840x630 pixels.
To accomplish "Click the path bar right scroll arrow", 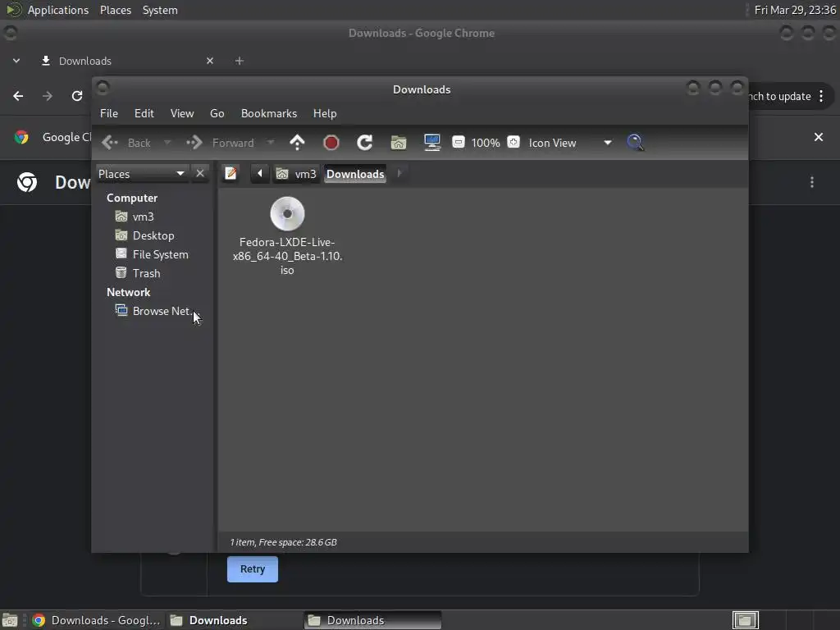I will tap(399, 174).
